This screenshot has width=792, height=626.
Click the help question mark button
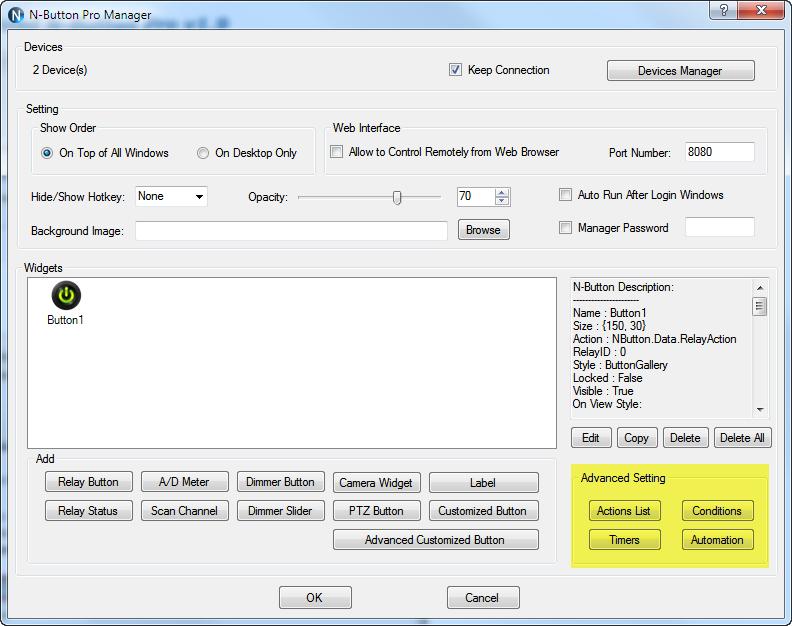click(723, 10)
